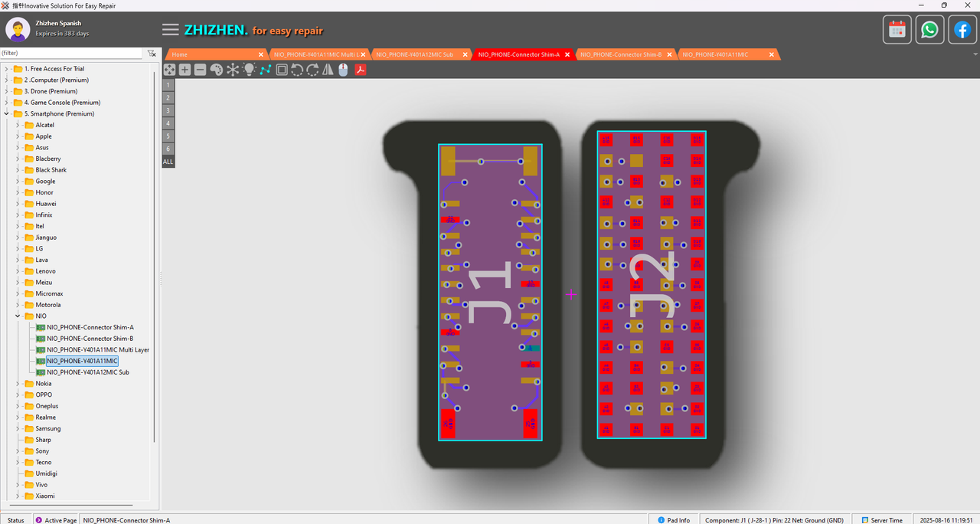Screen dimensions: 980x524
Task: Close the Home tab
Action: pyautogui.click(x=261, y=54)
